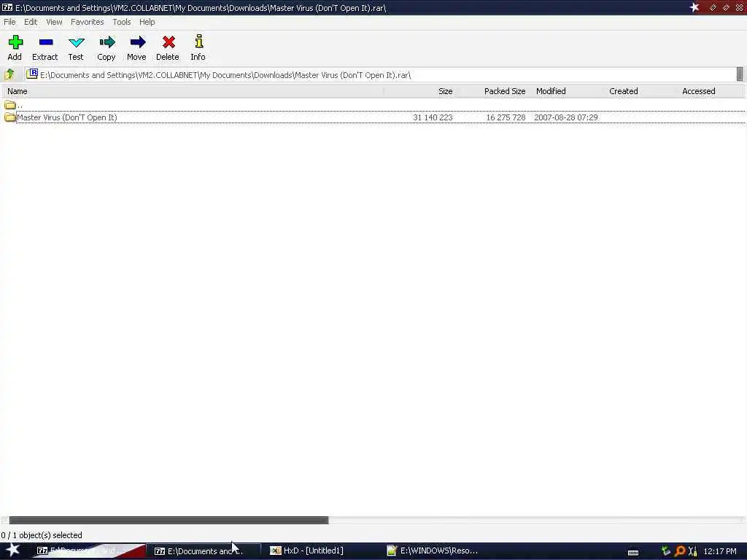
Task: Open the View menu
Action: (54, 22)
